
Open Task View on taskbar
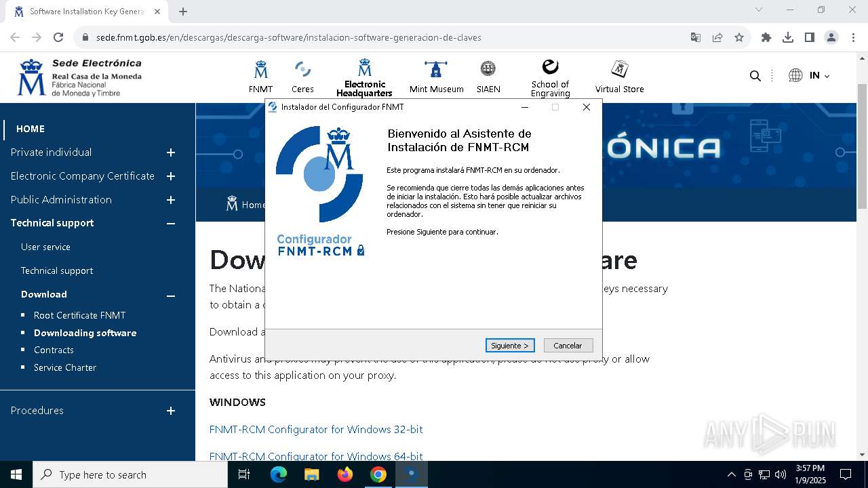pyautogui.click(x=244, y=474)
